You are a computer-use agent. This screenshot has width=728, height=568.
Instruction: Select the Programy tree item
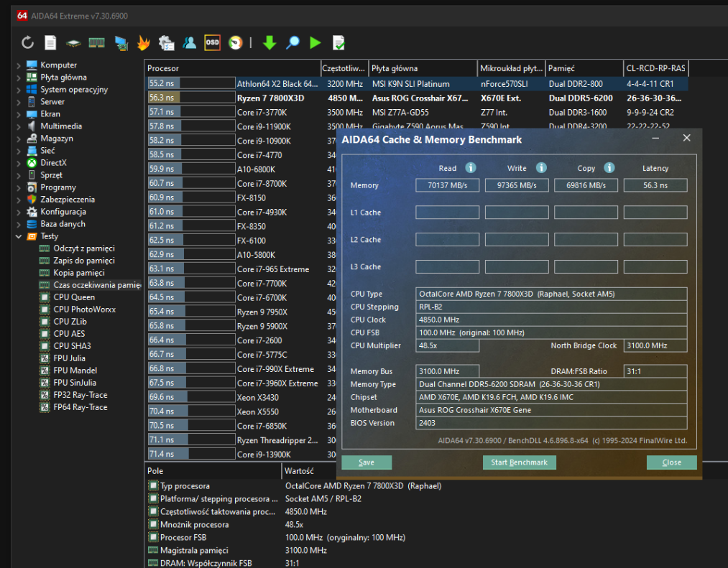pyautogui.click(x=58, y=187)
